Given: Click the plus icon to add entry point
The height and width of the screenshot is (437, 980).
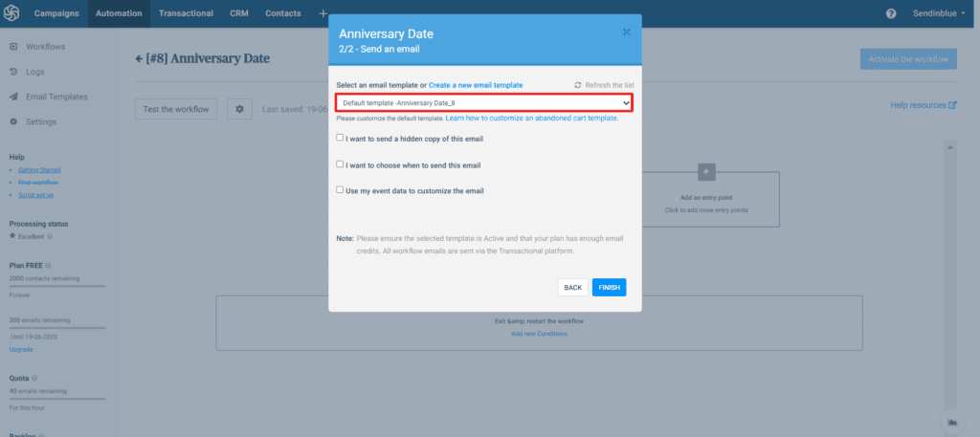Looking at the screenshot, I should 706,172.
